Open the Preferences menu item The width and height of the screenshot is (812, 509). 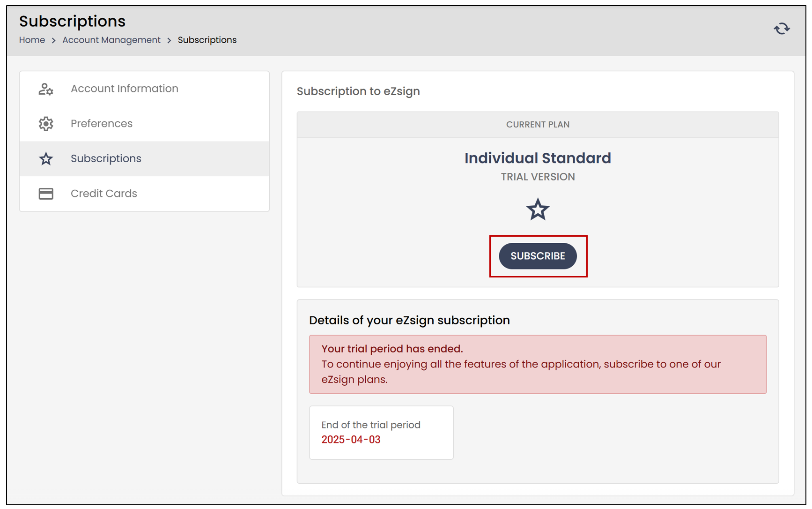pos(144,124)
